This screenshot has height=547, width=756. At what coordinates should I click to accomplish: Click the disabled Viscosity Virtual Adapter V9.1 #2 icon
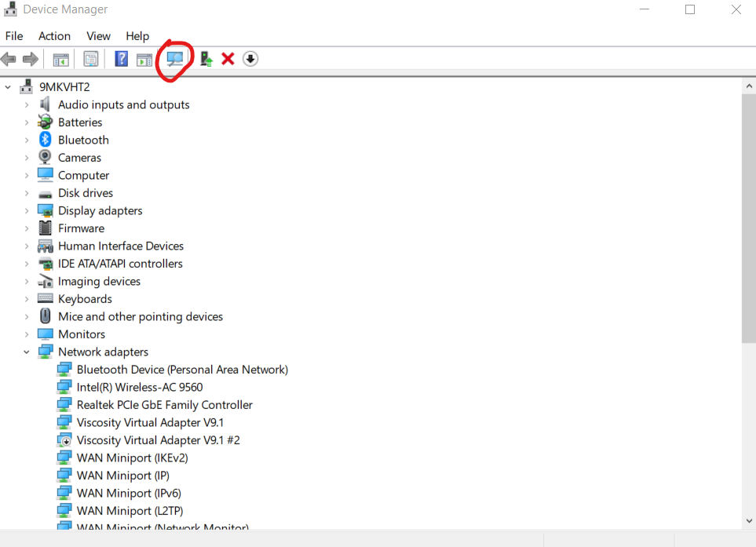(x=64, y=440)
